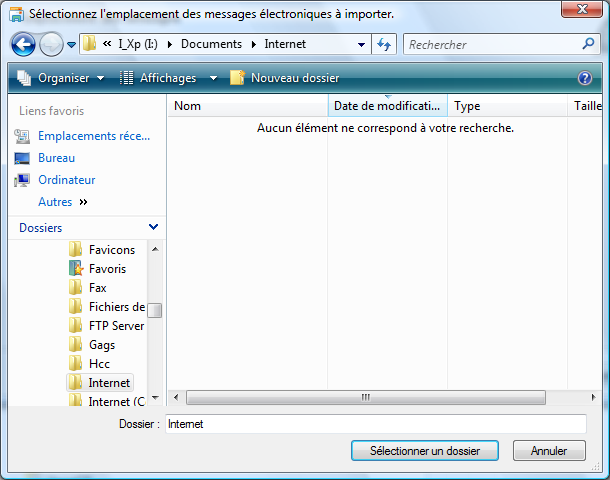Viewport: 610px width, 480px height.
Task: Create a Nouveau dossier
Action: coord(285,78)
